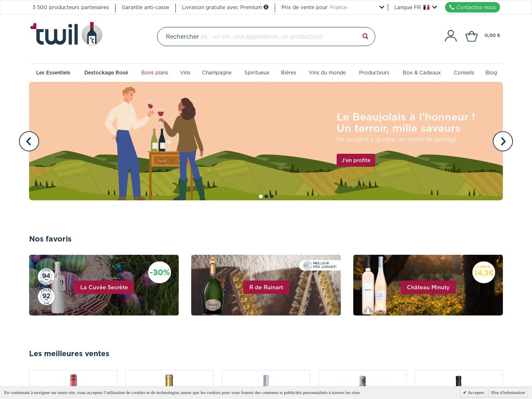The image size is (532, 399).
Task: Open the Producteurs menu
Action: tap(374, 73)
